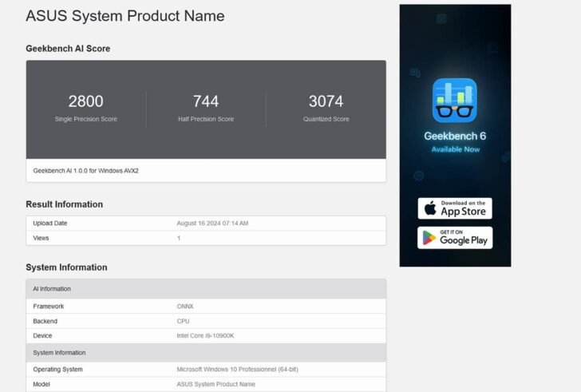Click the 'Quantized Score' label
The height and width of the screenshot is (392, 581).
click(326, 119)
